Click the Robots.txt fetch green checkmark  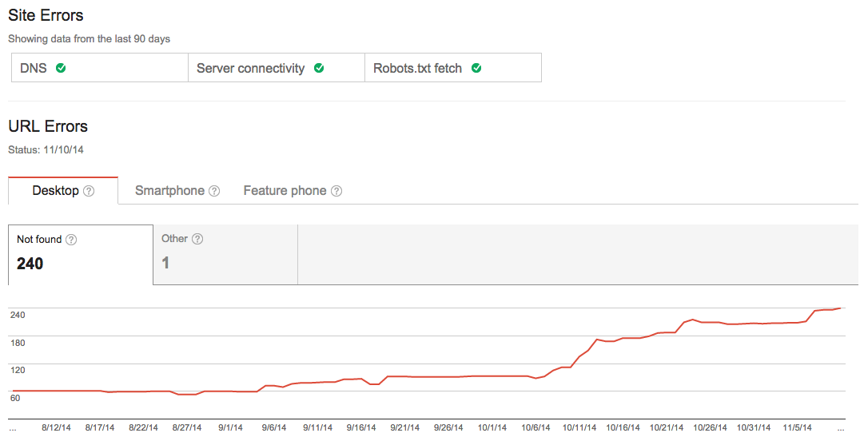point(476,68)
